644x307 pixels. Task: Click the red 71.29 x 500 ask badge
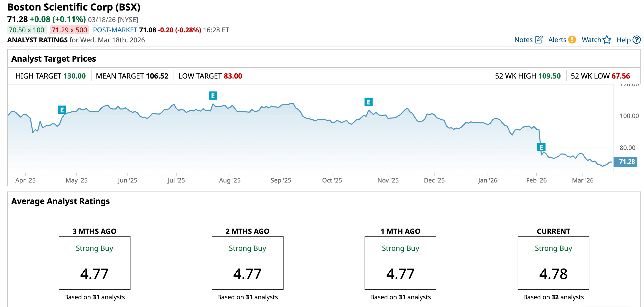click(x=69, y=30)
